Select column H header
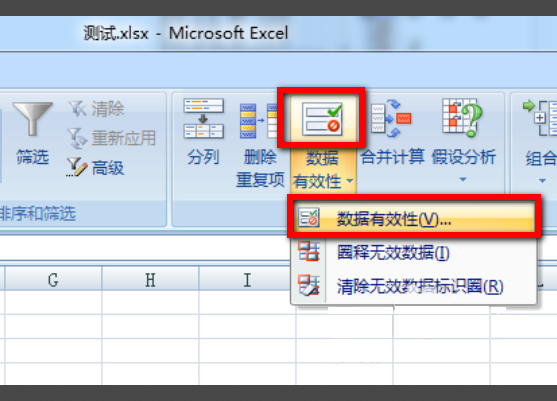Screen dimensions: 557x401 [150, 280]
